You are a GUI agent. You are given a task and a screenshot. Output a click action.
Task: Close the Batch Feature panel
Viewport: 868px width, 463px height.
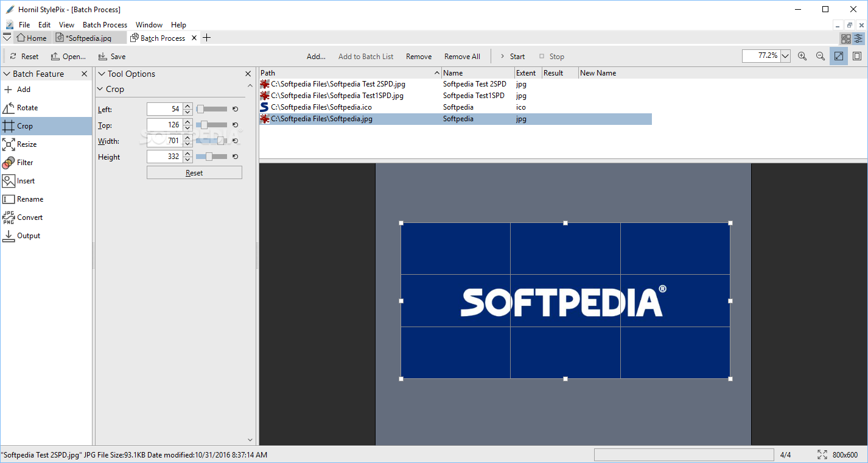point(85,74)
